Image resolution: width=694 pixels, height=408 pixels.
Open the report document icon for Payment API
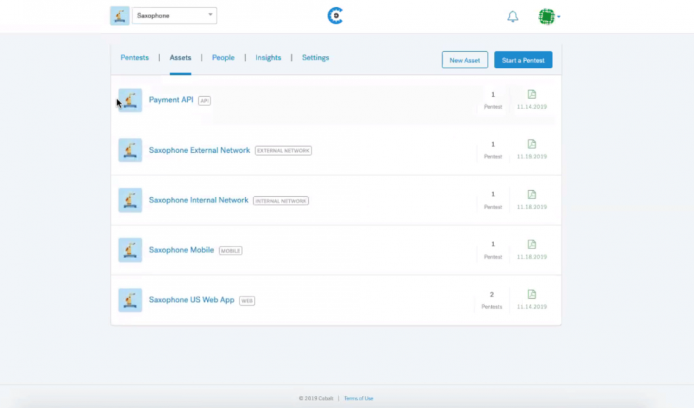click(x=532, y=94)
